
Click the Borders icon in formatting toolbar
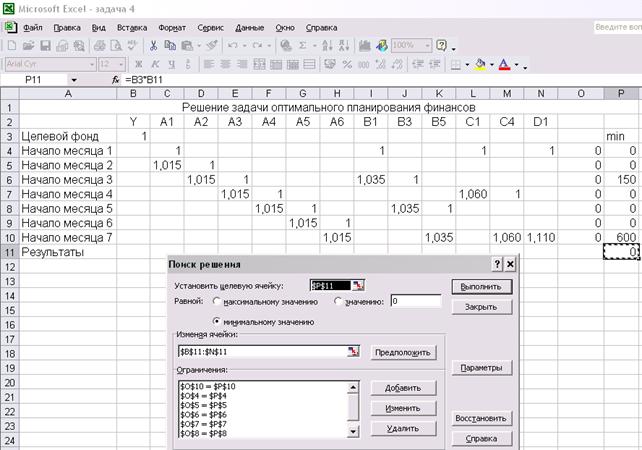point(456,64)
